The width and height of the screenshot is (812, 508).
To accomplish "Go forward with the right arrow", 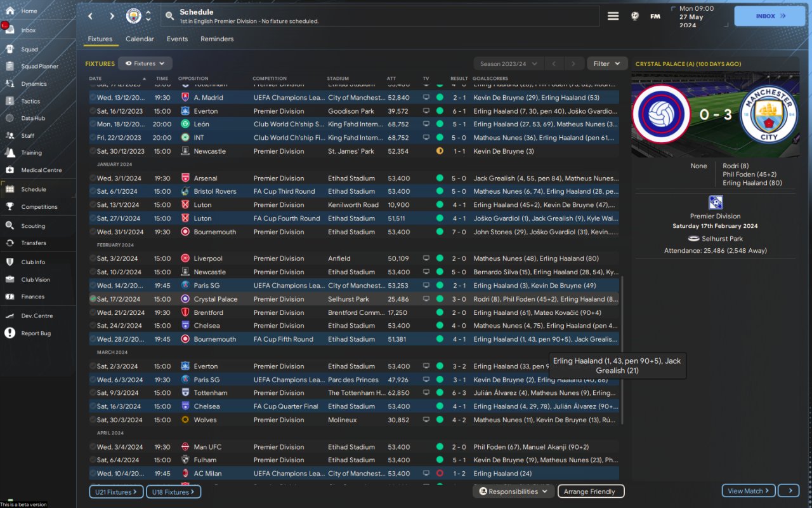I will click(112, 16).
